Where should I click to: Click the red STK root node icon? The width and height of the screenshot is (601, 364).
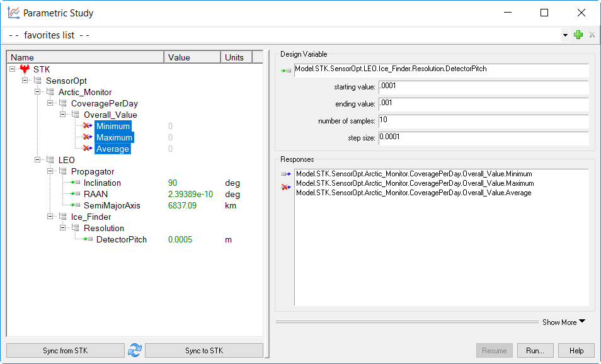[25, 69]
